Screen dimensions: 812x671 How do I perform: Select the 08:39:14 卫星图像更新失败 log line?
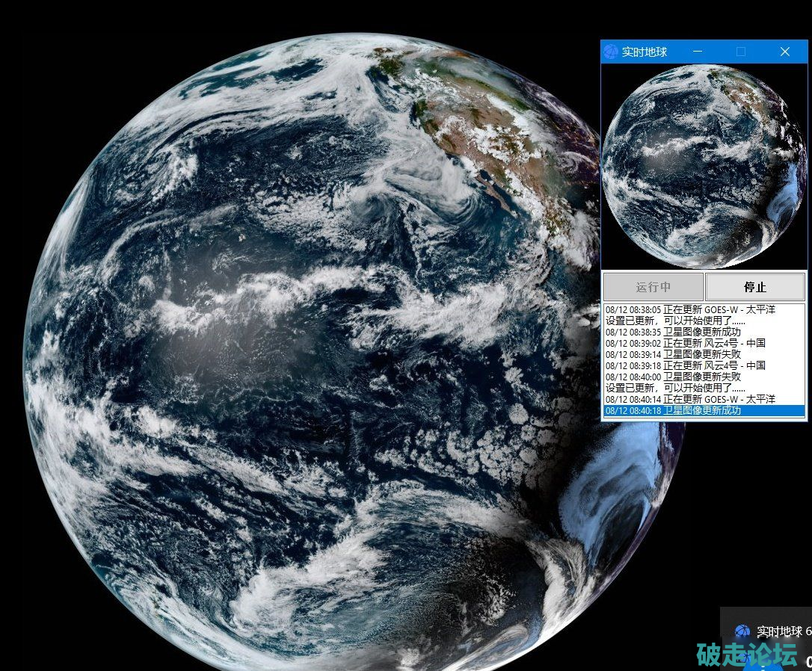tap(673, 354)
